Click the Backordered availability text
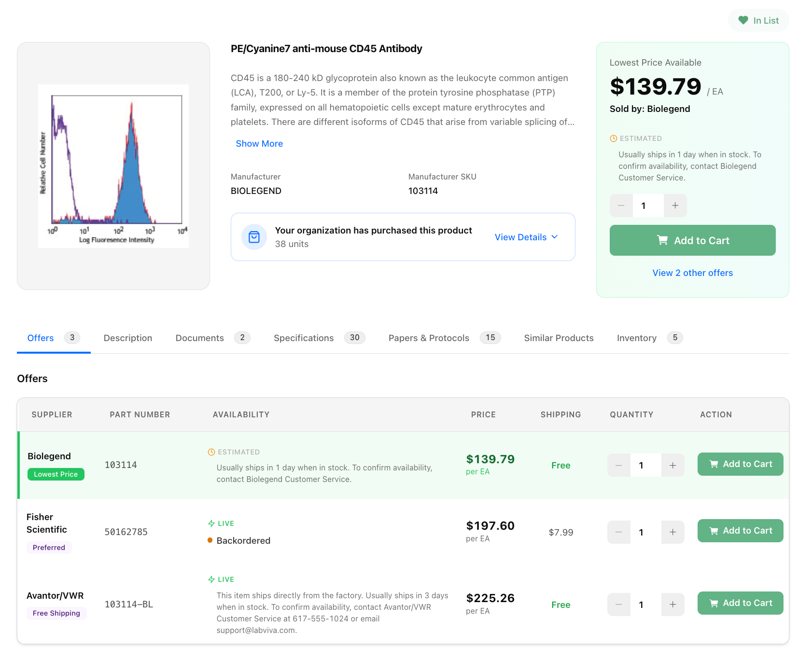This screenshot has height=660, width=812. point(243,540)
